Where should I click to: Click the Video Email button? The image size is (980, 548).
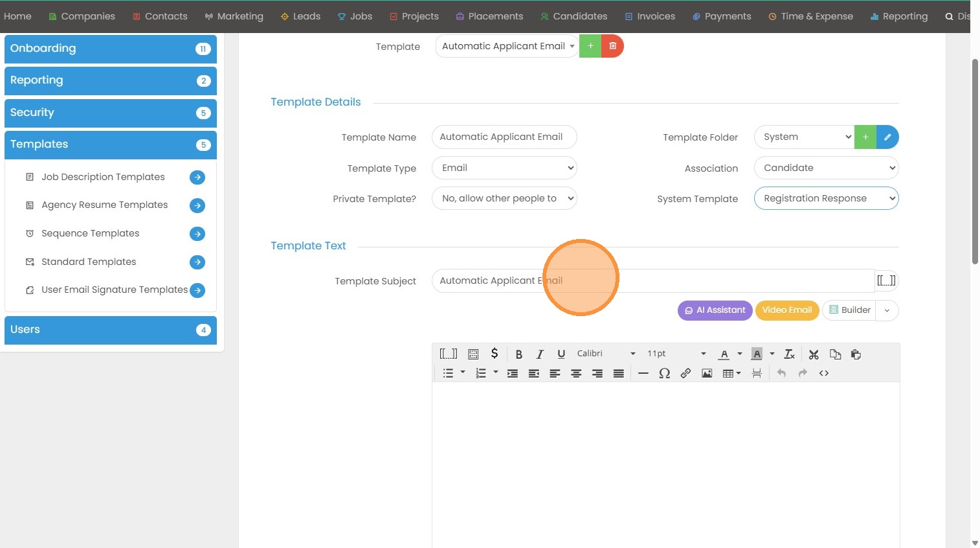click(787, 310)
